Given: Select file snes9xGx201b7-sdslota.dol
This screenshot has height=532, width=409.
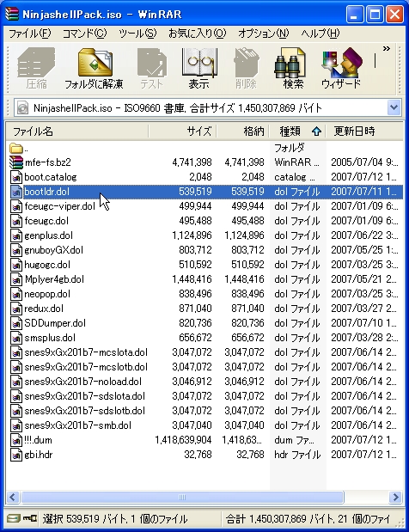Looking at the screenshot, I should point(84,396).
